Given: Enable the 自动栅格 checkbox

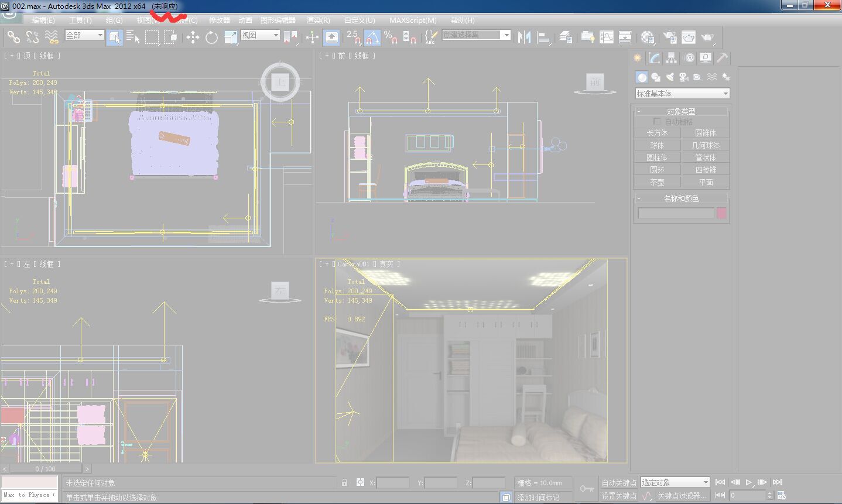Looking at the screenshot, I should [x=657, y=121].
